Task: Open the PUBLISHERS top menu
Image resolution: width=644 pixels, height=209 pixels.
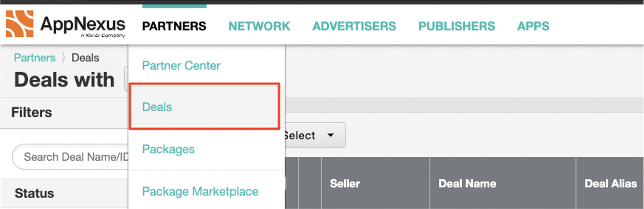Action: point(457,26)
